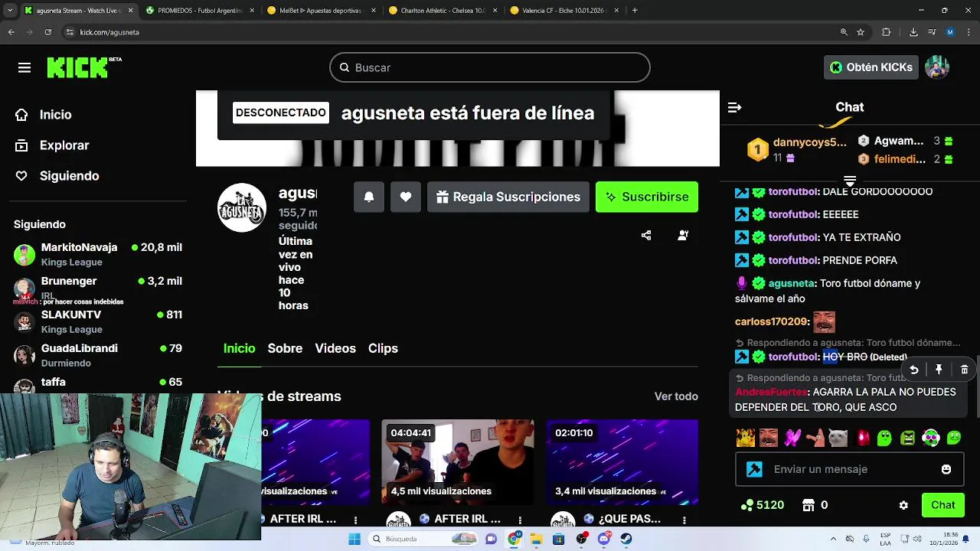Share the channel via share icon
This screenshot has width=980, height=551.
click(646, 236)
